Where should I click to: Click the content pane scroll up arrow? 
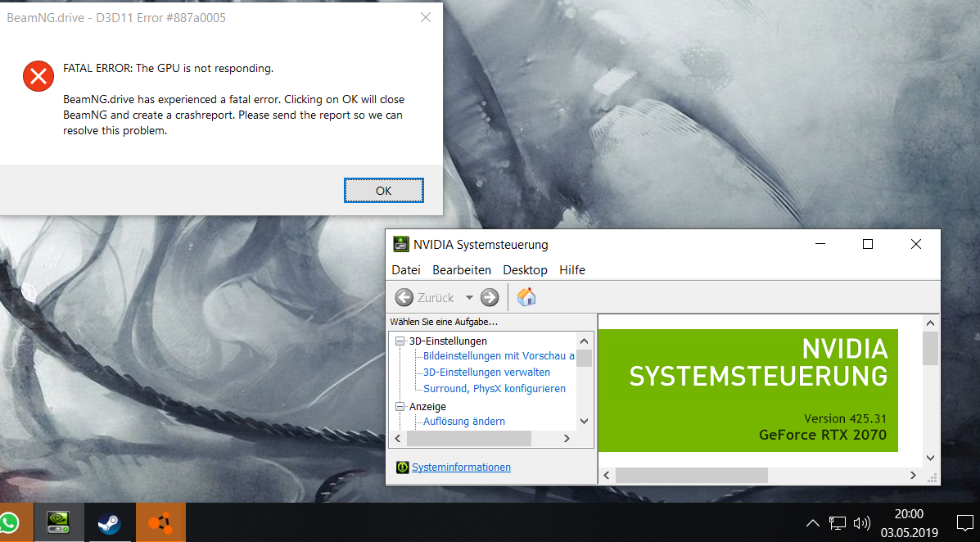pos(930,323)
